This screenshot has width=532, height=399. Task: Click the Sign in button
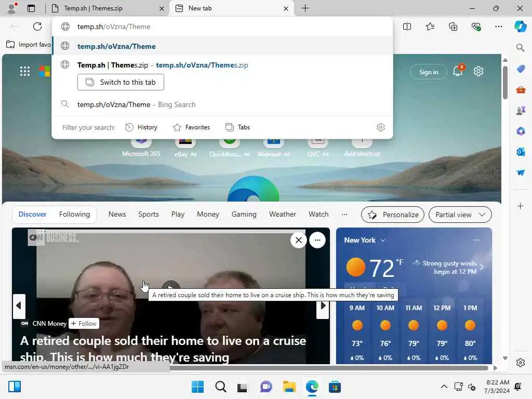coord(429,72)
